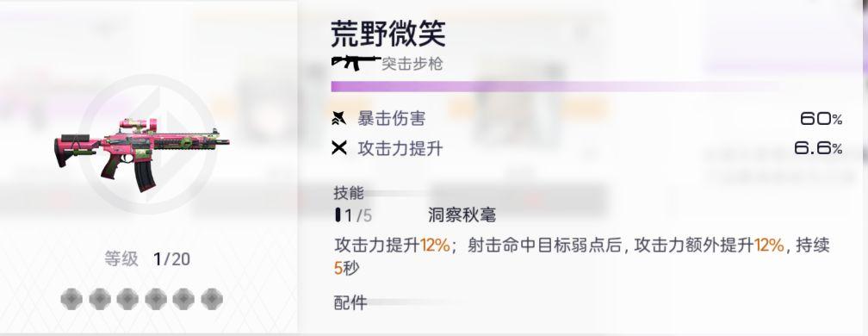The width and height of the screenshot is (868, 336).
Task: Select the 突击步枪 weapon type label
Action: click(x=412, y=65)
